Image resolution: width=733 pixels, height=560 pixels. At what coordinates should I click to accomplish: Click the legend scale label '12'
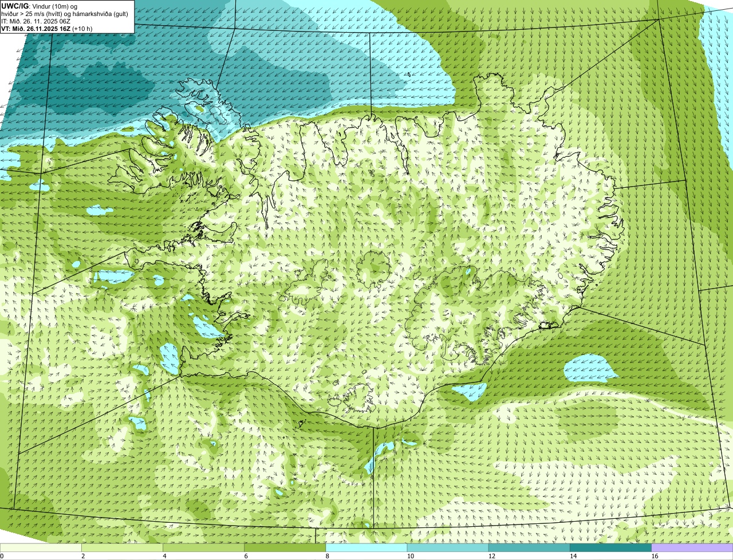[x=492, y=556]
